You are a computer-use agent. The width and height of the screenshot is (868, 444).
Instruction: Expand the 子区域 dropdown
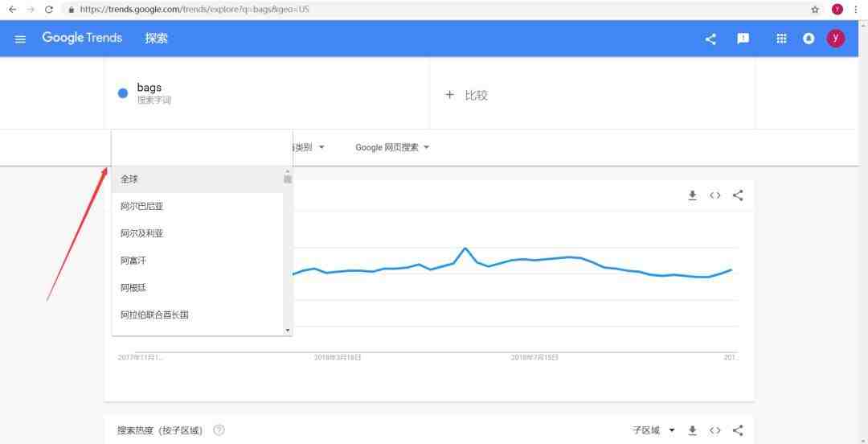click(653, 430)
